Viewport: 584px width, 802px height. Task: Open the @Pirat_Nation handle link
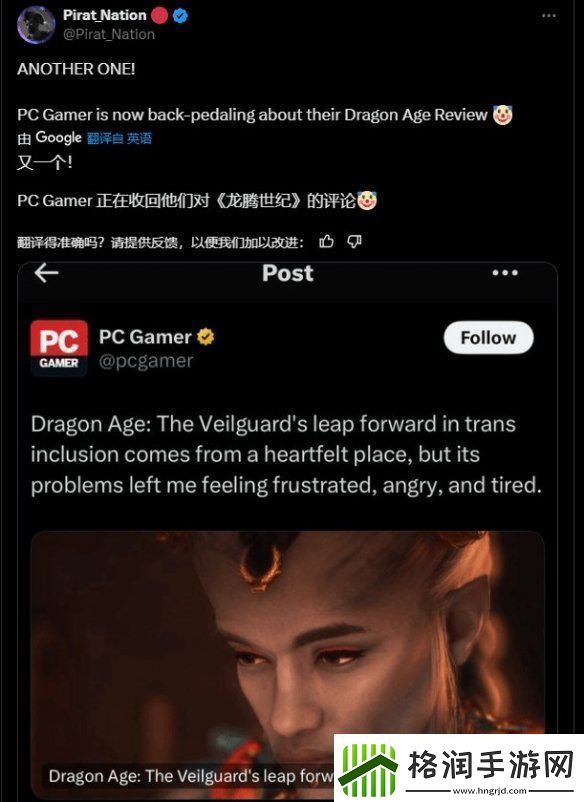[109, 34]
